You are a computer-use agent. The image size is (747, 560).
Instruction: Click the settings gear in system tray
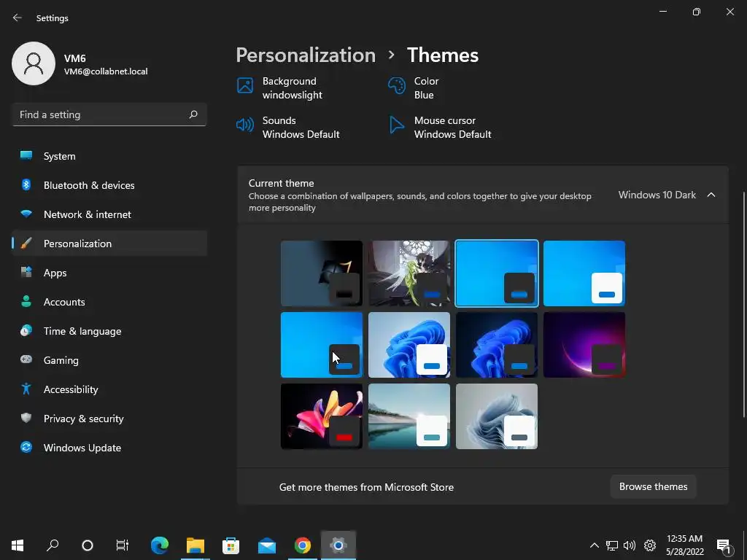point(649,545)
